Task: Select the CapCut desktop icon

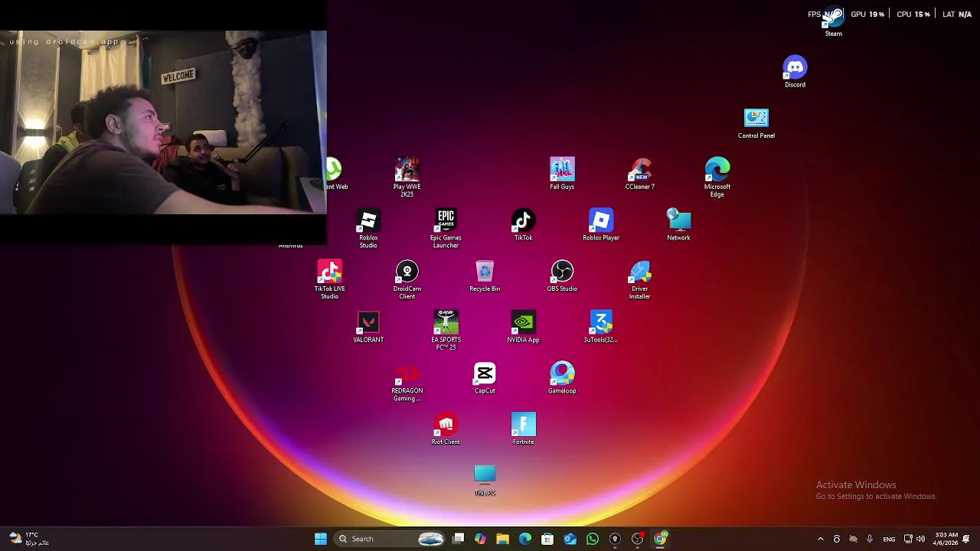Action: point(485,378)
